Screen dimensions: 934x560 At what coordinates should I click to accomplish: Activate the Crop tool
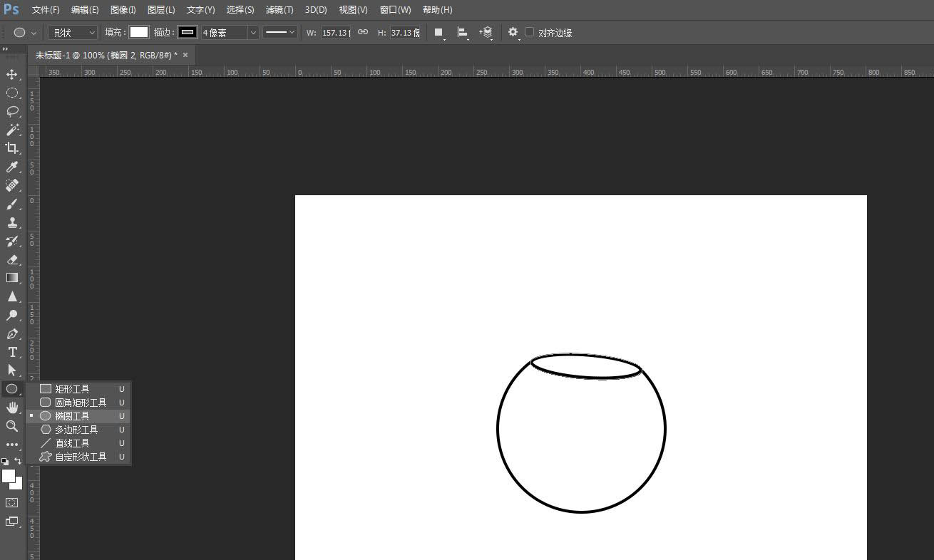pos(12,148)
